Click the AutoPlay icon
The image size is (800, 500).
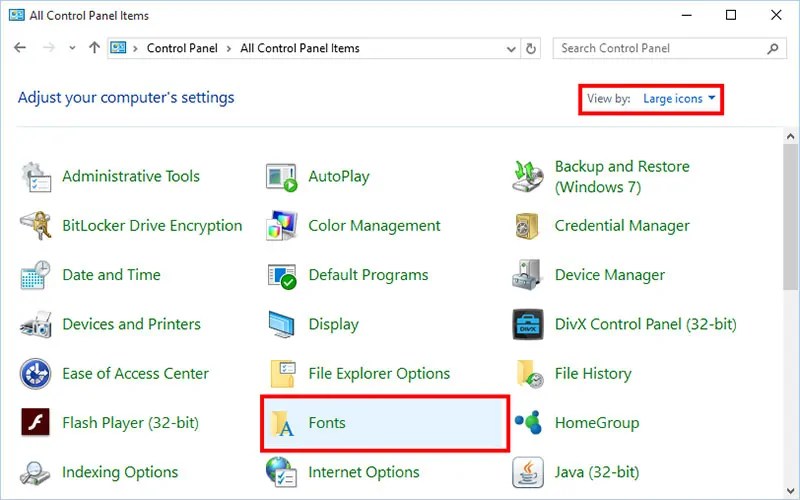282,177
